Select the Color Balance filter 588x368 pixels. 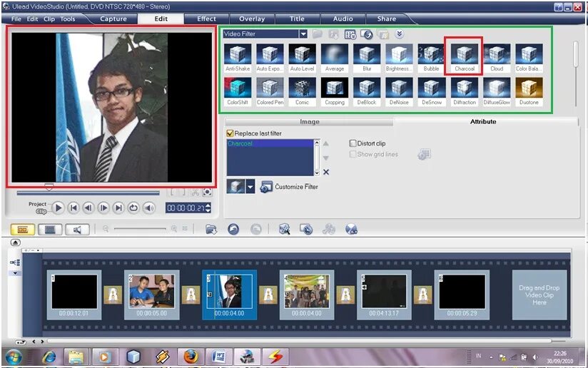529,54
